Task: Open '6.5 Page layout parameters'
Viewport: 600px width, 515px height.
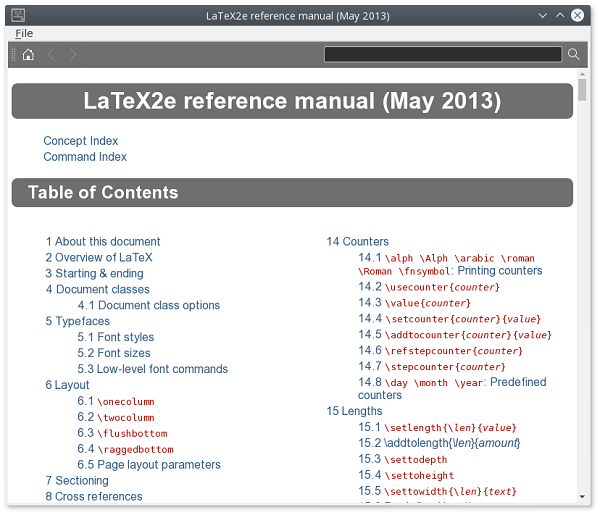Action: point(149,464)
